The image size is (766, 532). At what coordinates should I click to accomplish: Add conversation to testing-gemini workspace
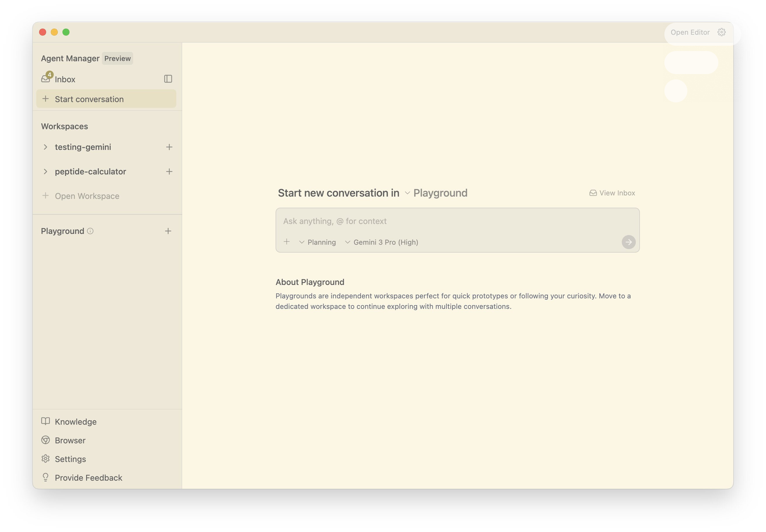pos(169,147)
